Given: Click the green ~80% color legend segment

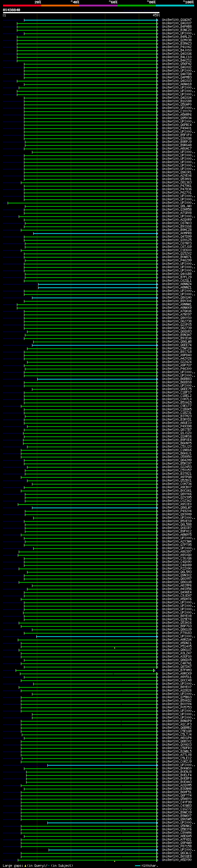Looking at the screenshot, I should coord(137,6).
